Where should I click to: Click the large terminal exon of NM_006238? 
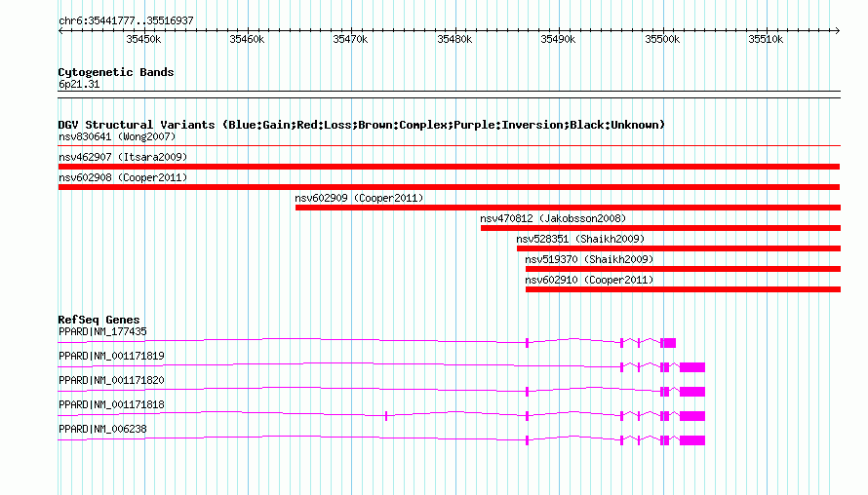[x=692, y=440]
